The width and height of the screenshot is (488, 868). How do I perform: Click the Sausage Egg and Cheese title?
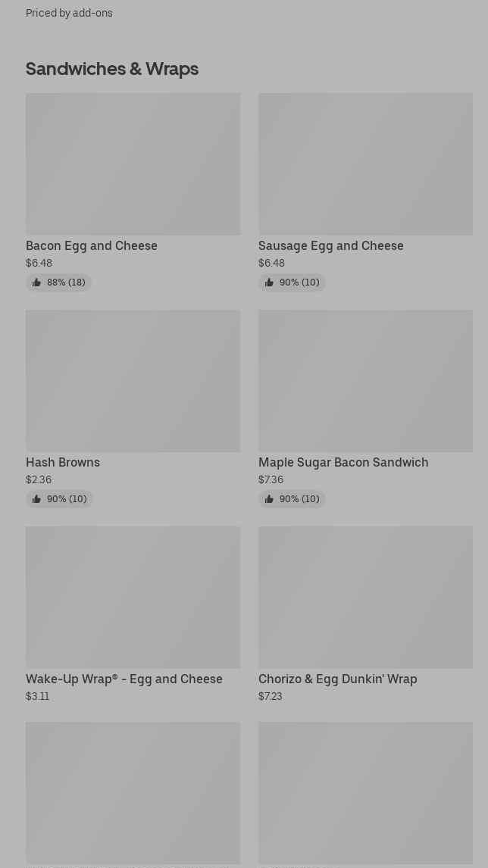click(x=331, y=245)
